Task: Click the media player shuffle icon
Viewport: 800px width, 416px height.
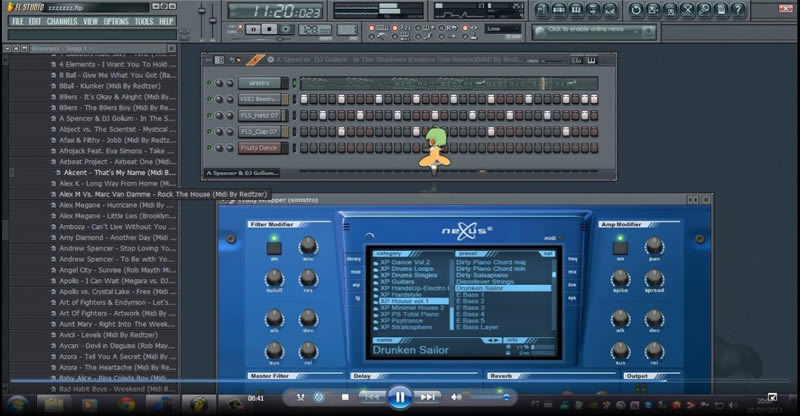Action: click(301, 397)
